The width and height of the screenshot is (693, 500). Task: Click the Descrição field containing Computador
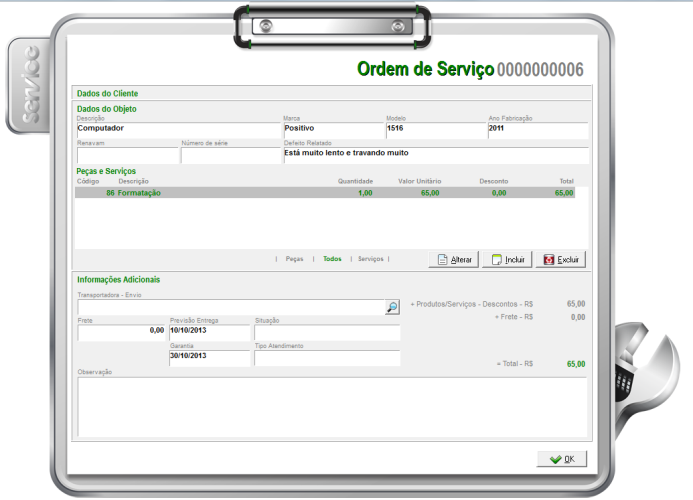click(x=178, y=130)
